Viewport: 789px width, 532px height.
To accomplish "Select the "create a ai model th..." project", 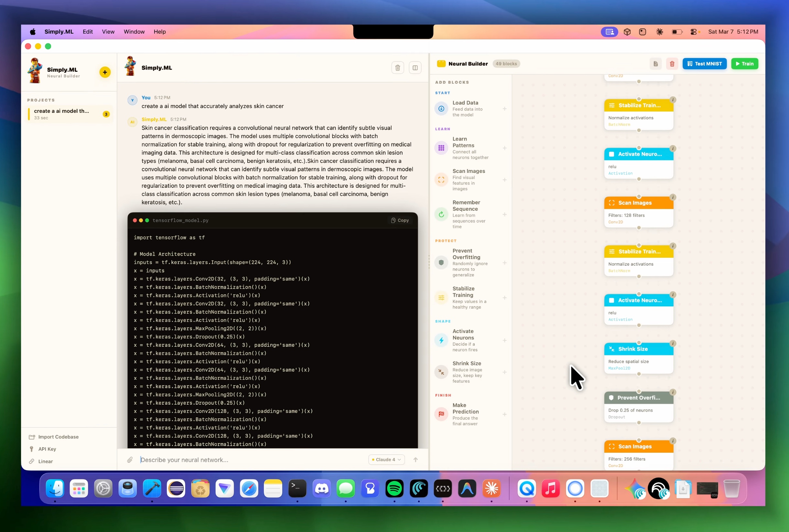I will [x=69, y=114].
